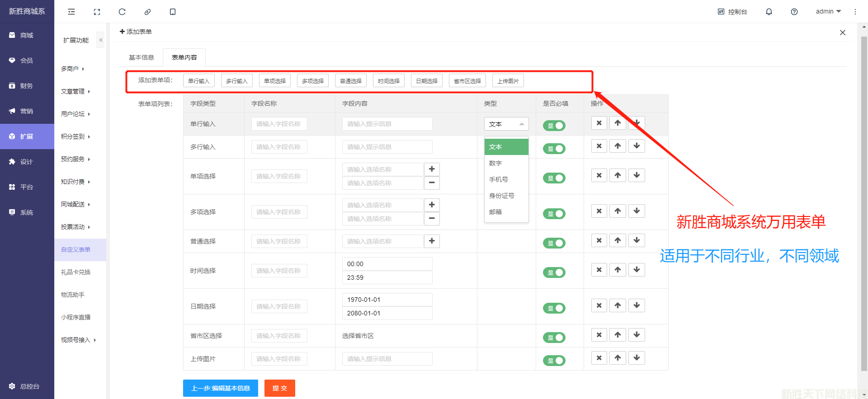The width and height of the screenshot is (868, 399).
Task: Add a 省市区选择 form item
Action: [x=467, y=81]
